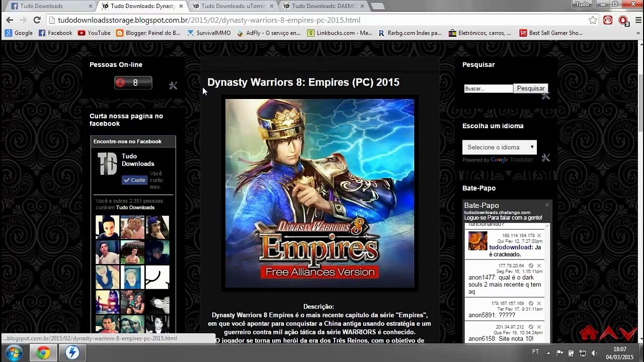This screenshot has width=644, height=362.
Task: Close the Tudo Downloads: uTorrent tab
Action: click(272, 6)
